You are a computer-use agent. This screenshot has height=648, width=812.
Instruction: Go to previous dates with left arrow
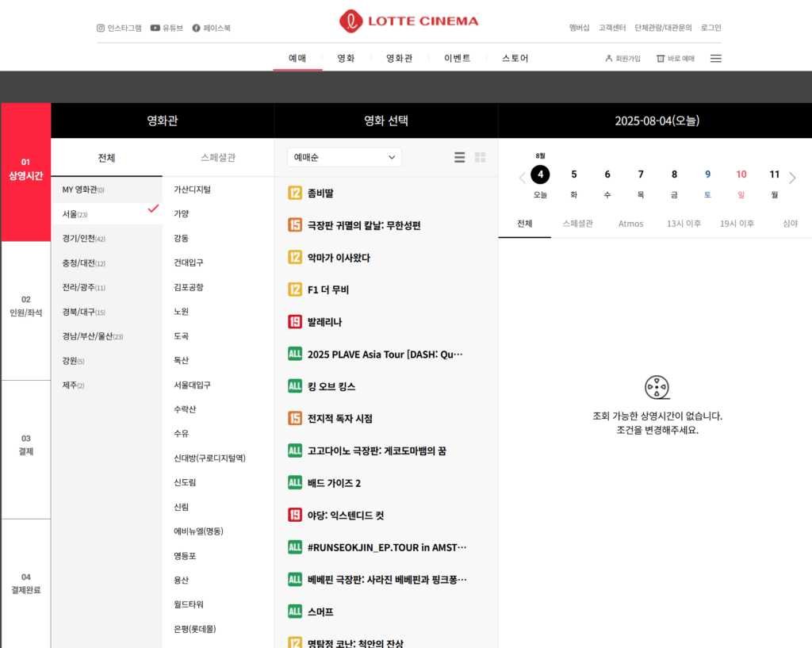(522, 178)
